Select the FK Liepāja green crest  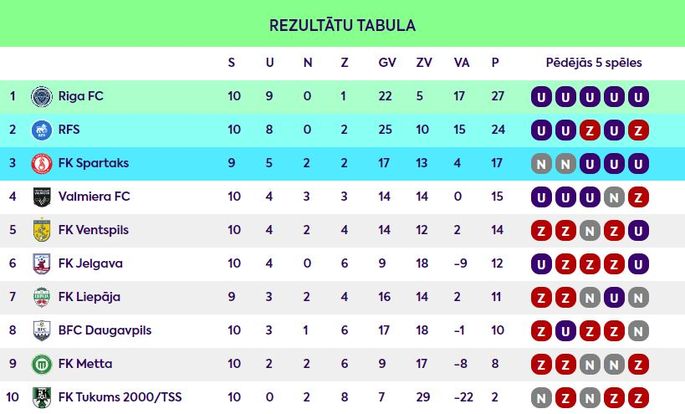[x=42, y=297]
